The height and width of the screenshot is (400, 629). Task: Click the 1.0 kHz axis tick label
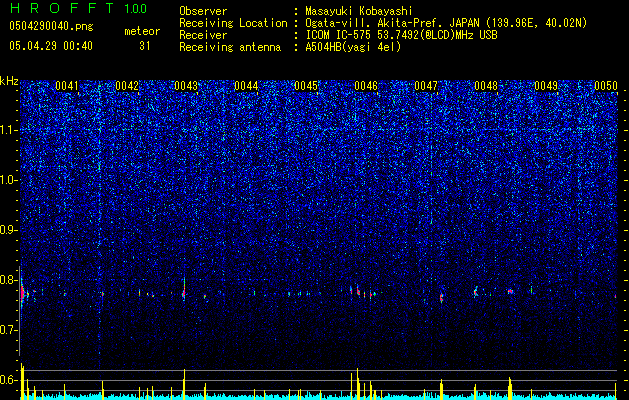[x=9, y=180]
